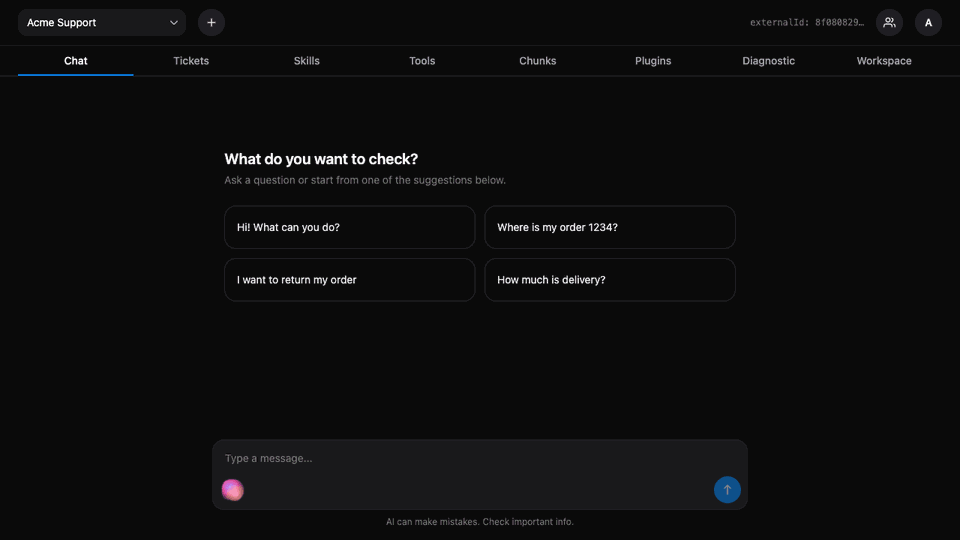Switch to the Workspace tab
The height and width of the screenshot is (540, 960).
[883, 61]
